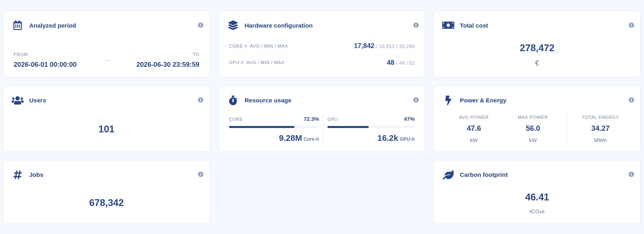644x234 pixels.
Task: Click the users count 101
Action: [106, 129]
